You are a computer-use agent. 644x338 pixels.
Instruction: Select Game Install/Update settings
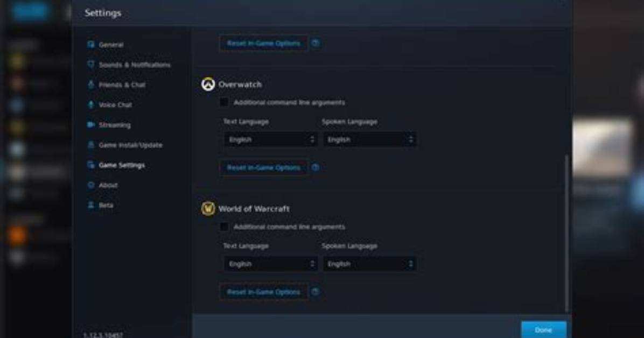pyautogui.click(x=130, y=145)
